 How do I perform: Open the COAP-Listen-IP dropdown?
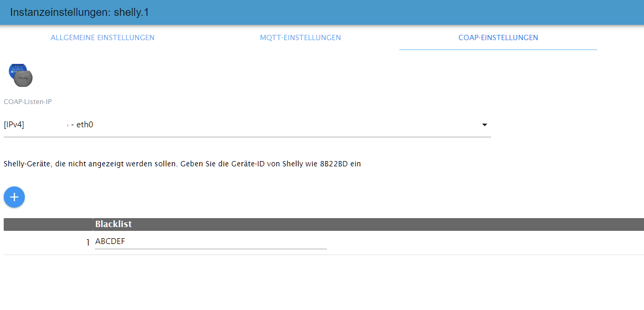pos(247,125)
